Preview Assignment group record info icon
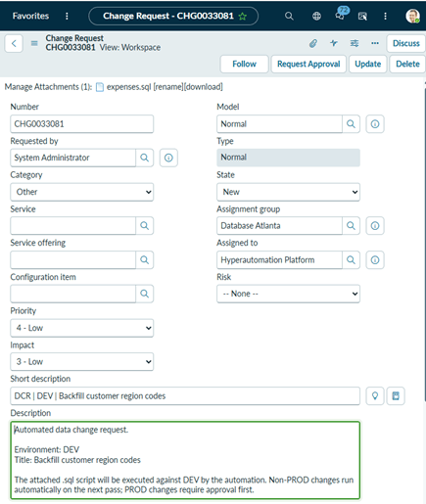This screenshot has width=426, height=504. (x=375, y=226)
